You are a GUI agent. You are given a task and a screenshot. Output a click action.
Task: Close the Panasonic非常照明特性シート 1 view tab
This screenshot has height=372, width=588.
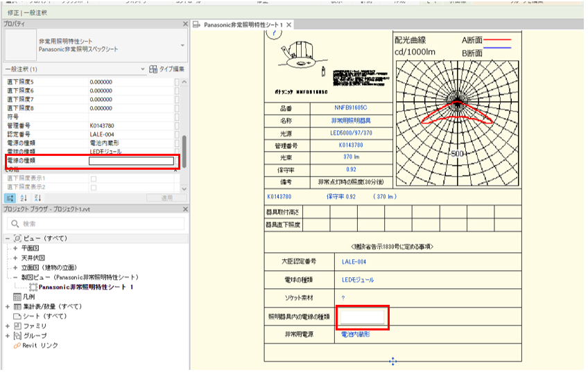click(x=290, y=25)
